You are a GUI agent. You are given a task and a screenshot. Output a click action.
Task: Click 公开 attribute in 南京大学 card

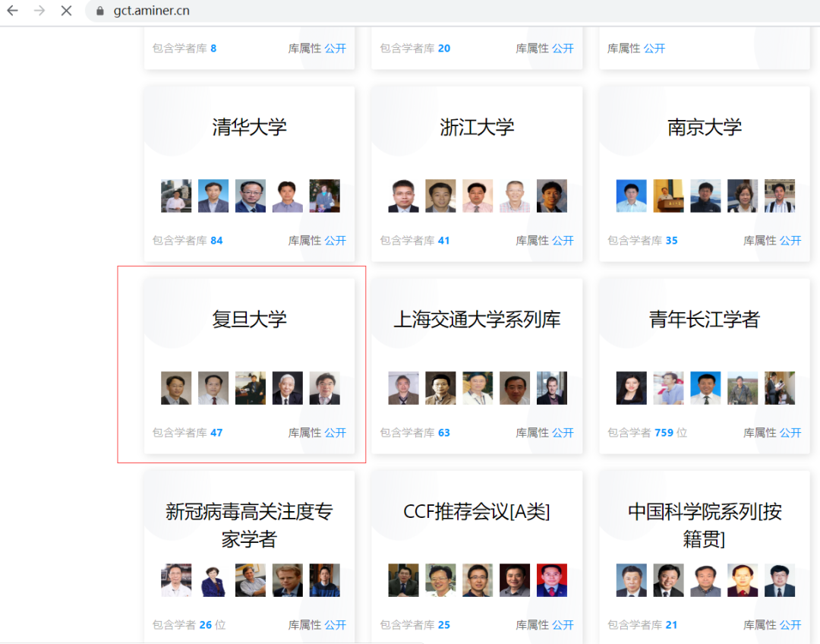(790, 241)
